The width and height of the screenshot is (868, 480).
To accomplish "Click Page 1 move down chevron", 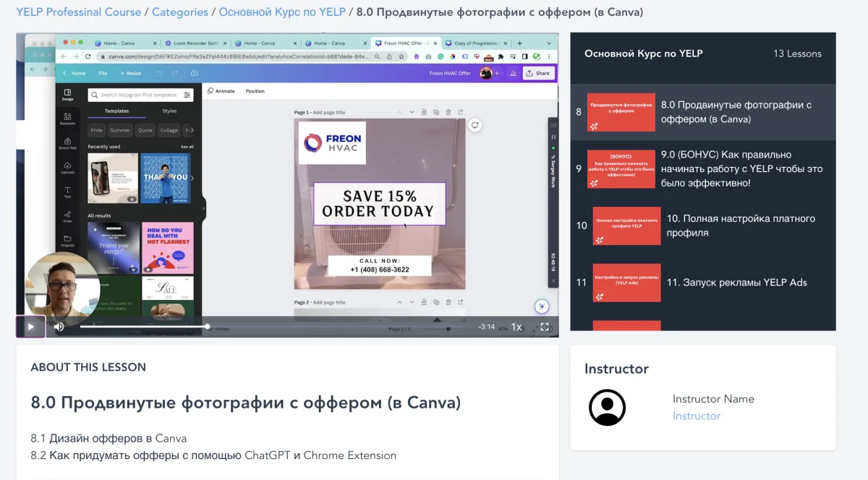I will click(x=412, y=112).
